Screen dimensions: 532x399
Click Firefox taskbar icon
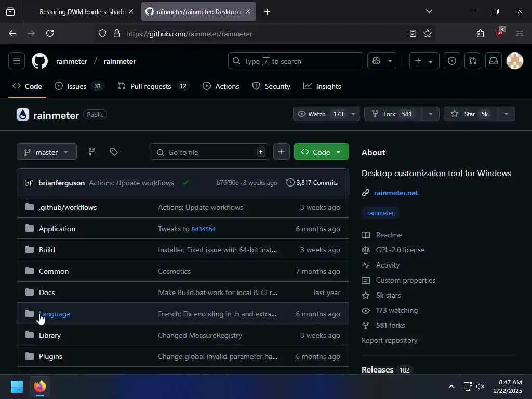pyautogui.click(x=40, y=387)
